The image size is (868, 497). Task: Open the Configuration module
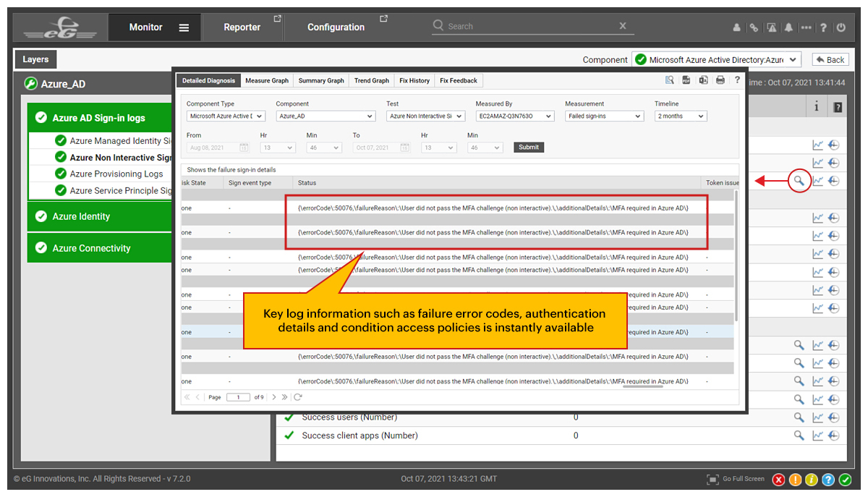[336, 27]
